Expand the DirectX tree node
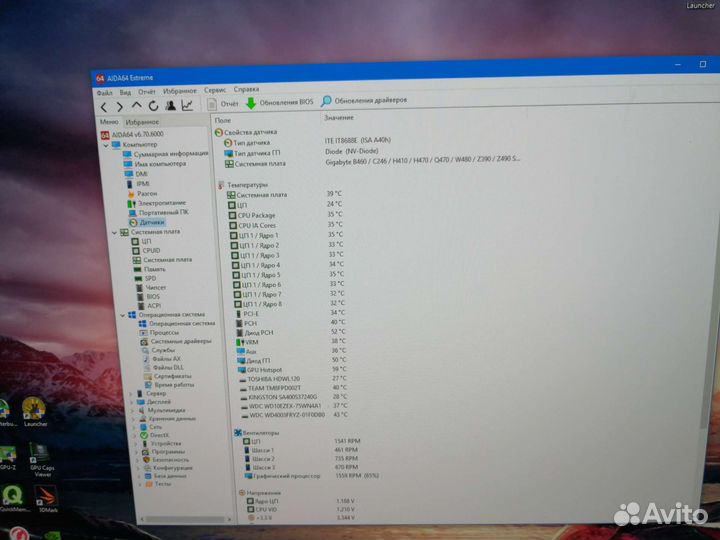Image resolution: width=720 pixels, height=540 pixels. tap(135, 435)
